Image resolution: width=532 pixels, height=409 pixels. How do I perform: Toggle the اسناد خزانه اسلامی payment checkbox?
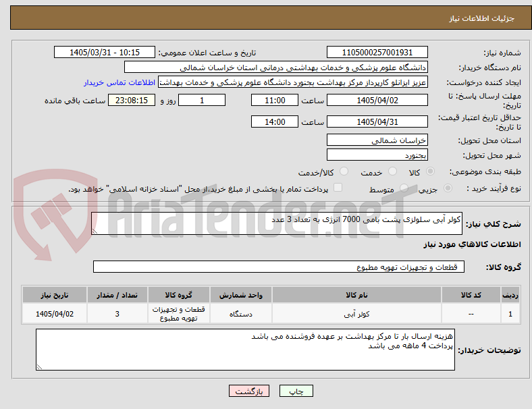point(338,188)
